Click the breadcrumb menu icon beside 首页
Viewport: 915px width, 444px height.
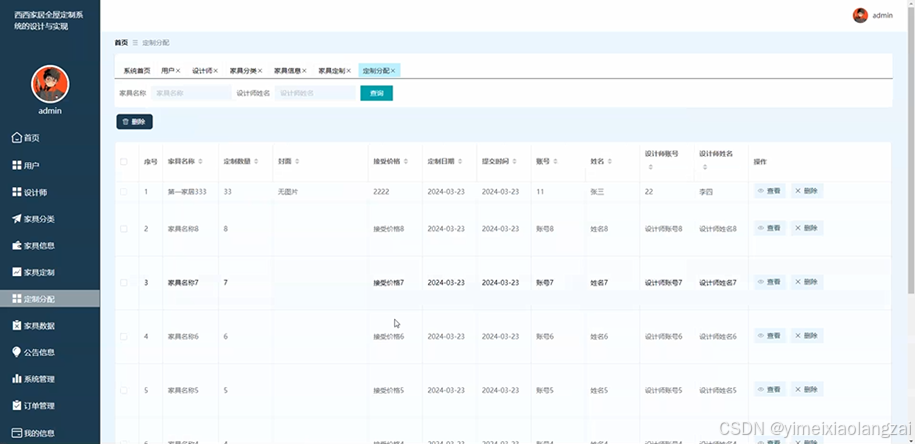pyautogui.click(x=135, y=43)
